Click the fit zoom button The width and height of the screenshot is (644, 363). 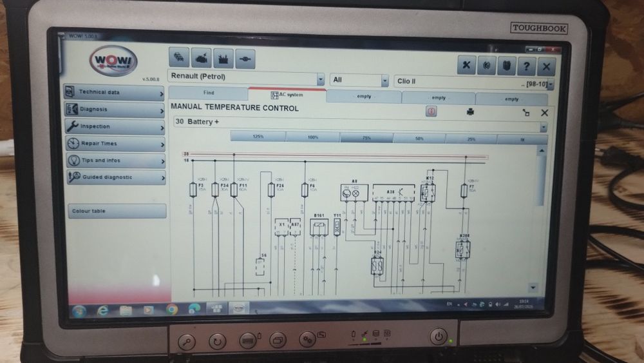(x=522, y=140)
